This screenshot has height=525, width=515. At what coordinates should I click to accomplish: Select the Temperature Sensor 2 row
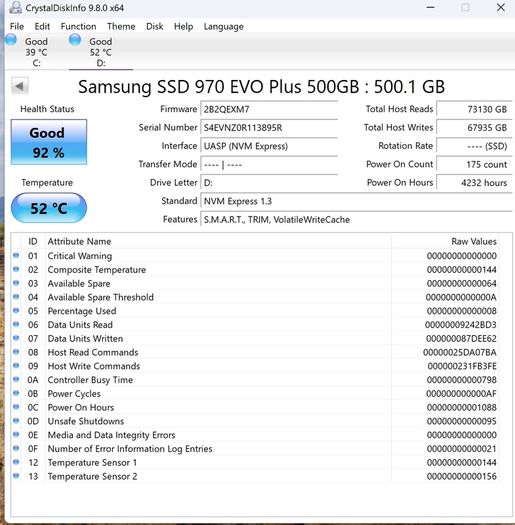pos(255,476)
